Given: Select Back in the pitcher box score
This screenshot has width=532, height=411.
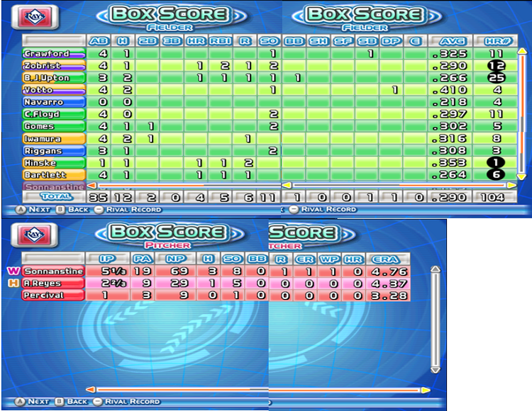Looking at the screenshot, I should [77, 402].
